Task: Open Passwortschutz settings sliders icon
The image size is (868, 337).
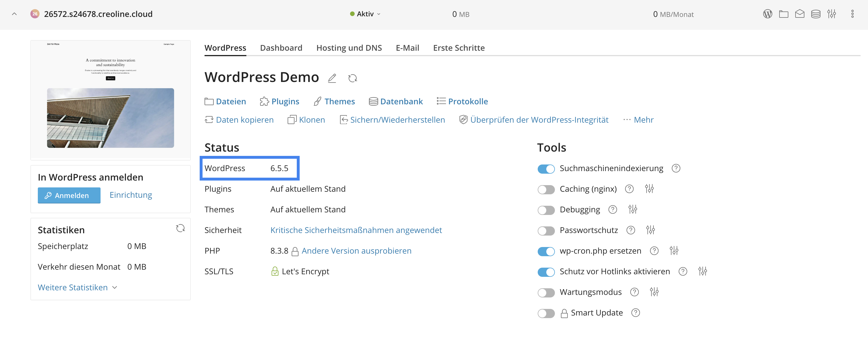Action: click(x=650, y=230)
